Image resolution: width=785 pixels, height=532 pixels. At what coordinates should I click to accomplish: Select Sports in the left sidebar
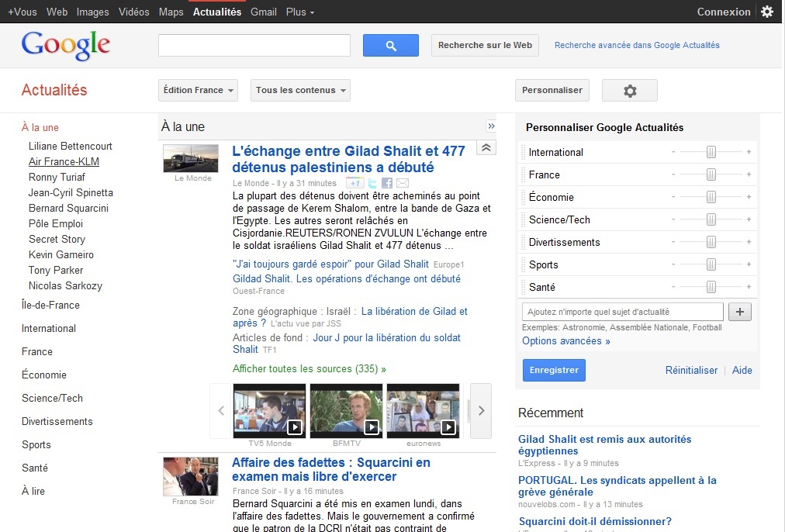[36, 444]
